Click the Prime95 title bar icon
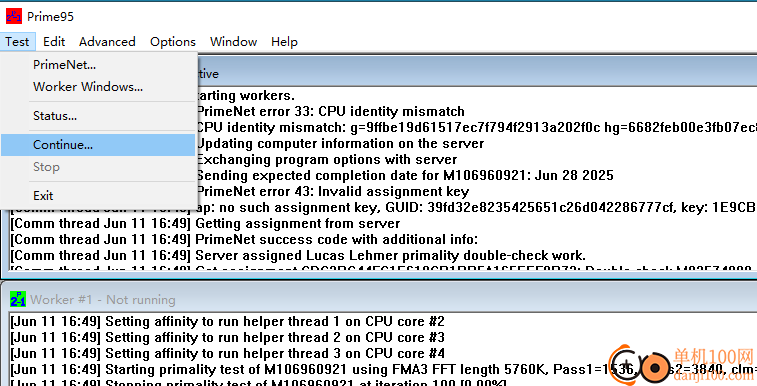757x386 pixels. [x=14, y=16]
